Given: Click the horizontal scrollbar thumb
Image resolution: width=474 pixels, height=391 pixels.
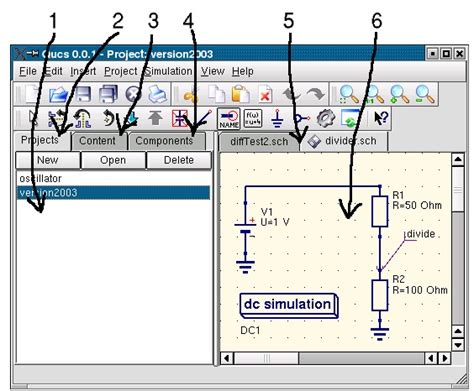Looking at the screenshot, I should [267, 359].
